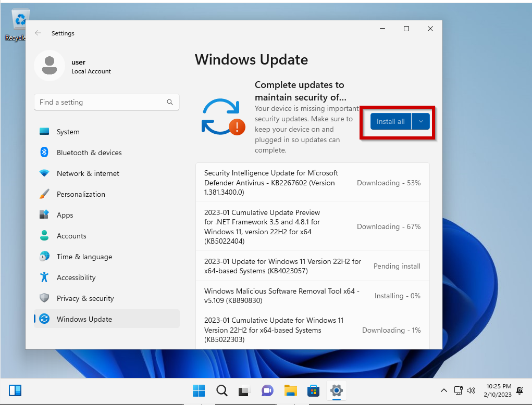This screenshot has width=532, height=405.
Task: Open the System settings page
Action: [x=107, y=132]
